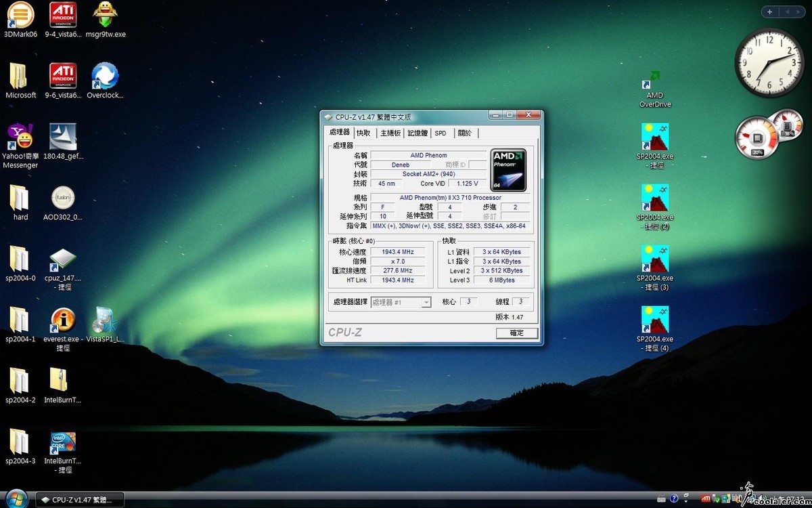Screen dimensions: 812x508
Task: Click the keyboard language bar icon
Action: (662, 499)
